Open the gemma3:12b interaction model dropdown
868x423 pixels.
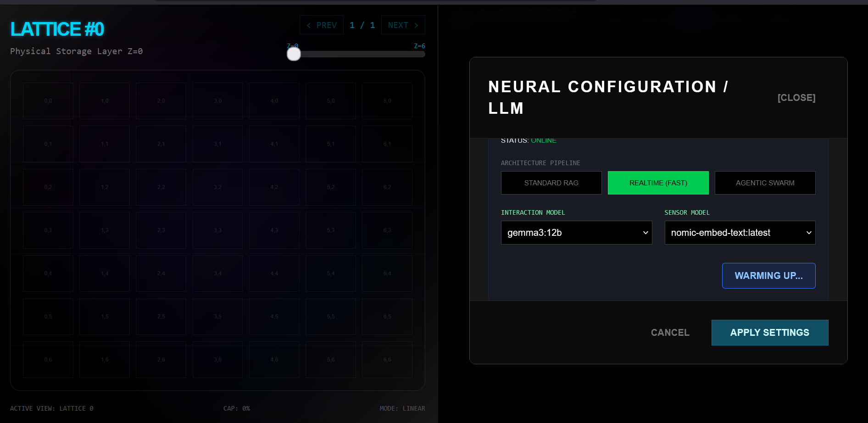(576, 233)
